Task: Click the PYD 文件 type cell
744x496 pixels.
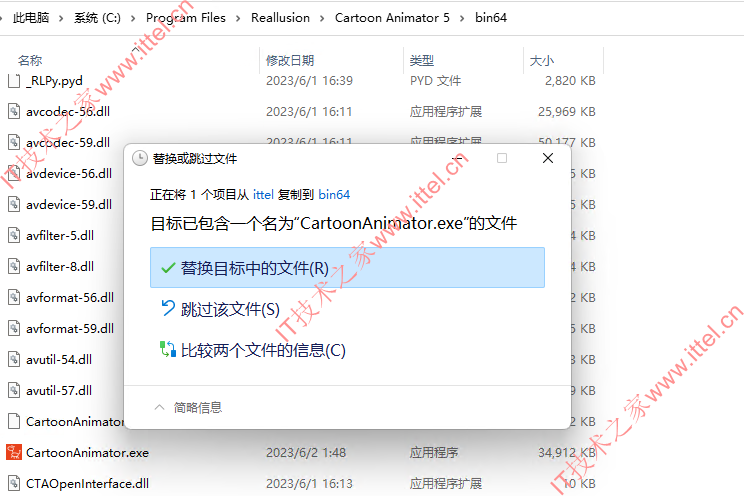Action: pyautogui.click(x=436, y=81)
